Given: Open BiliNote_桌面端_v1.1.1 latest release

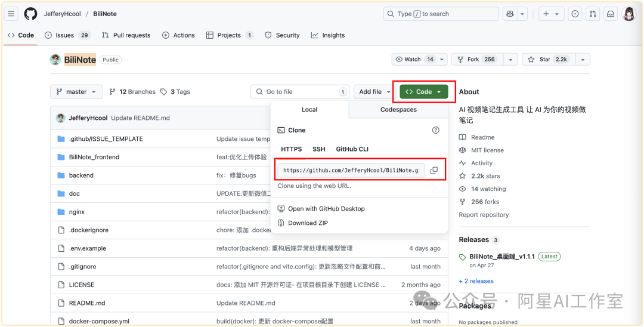Looking at the screenshot, I should point(502,257).
